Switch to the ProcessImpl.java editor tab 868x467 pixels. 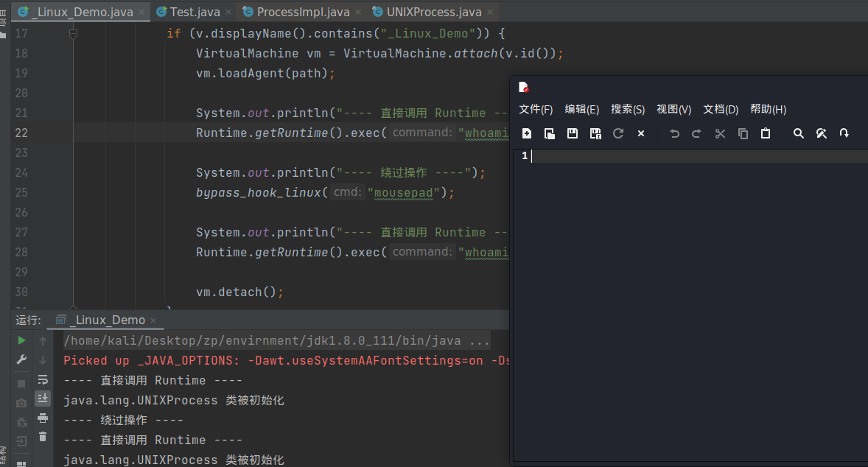303,13
